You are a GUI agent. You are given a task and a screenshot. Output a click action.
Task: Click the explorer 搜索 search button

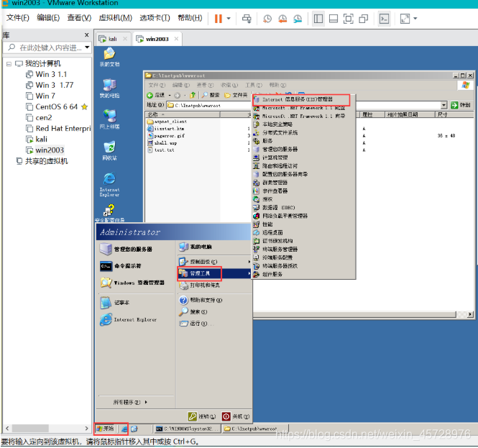tap(211, 96)
